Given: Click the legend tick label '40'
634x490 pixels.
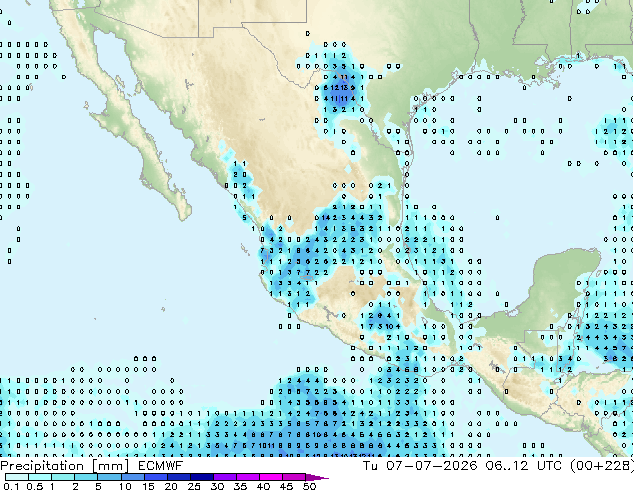Looking at the screenshot, I should (x=263, y=486).
